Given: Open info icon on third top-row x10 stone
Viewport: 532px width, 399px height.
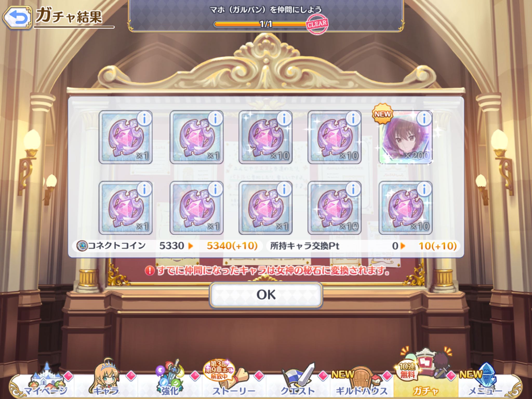Looking at the screenshot, I should (x=284, y=119).
